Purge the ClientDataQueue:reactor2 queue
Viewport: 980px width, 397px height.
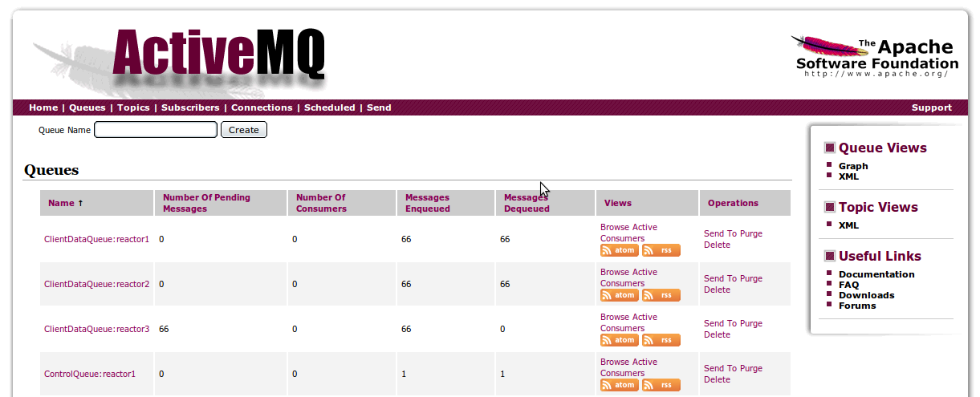point(751,278)
